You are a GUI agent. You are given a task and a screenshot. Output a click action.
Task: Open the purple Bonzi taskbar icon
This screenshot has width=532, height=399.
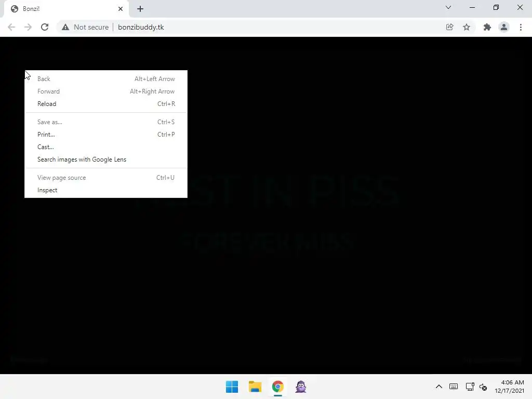tap(301, 387)
